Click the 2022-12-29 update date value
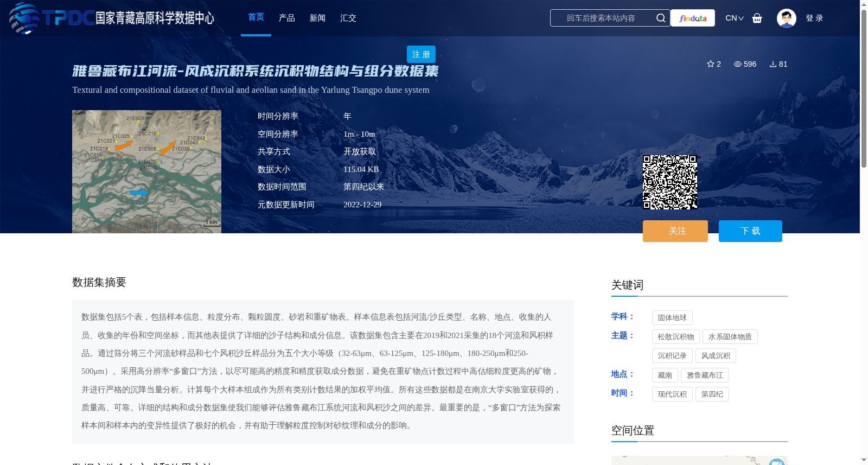868x465 pixels. click(362, 205)
